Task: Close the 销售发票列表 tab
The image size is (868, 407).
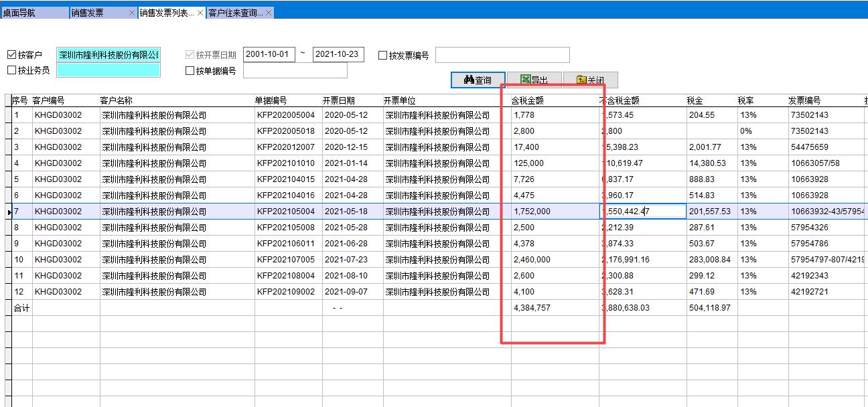Action: (x=200, y=13)
